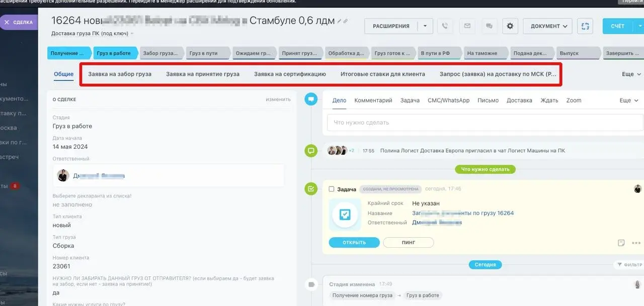
Task: Click изменить link in О сделке section
Action: coord(278,99)
